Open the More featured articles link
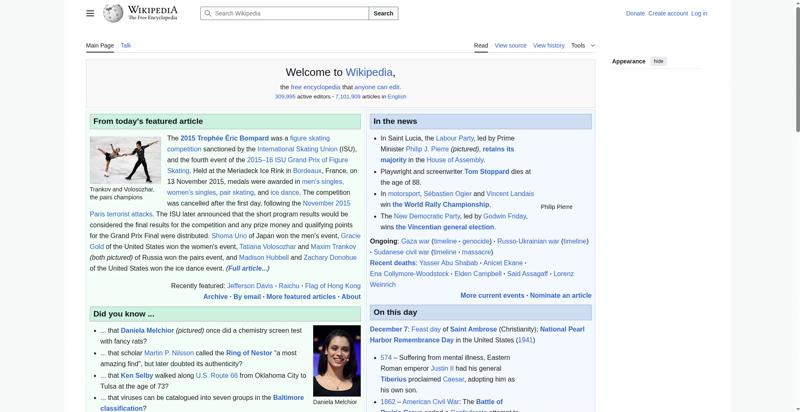 pyautogui.click(x=300, y=296)
